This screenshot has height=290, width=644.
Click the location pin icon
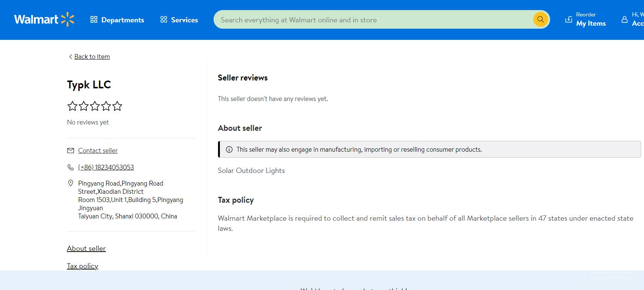click(70, 183)
